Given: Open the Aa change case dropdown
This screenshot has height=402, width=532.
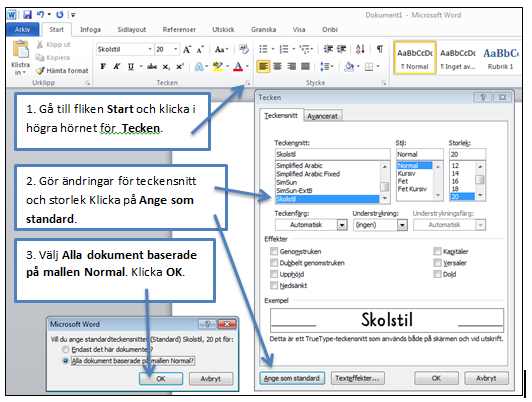Looking at the screenshot, I should coord(222,50).
